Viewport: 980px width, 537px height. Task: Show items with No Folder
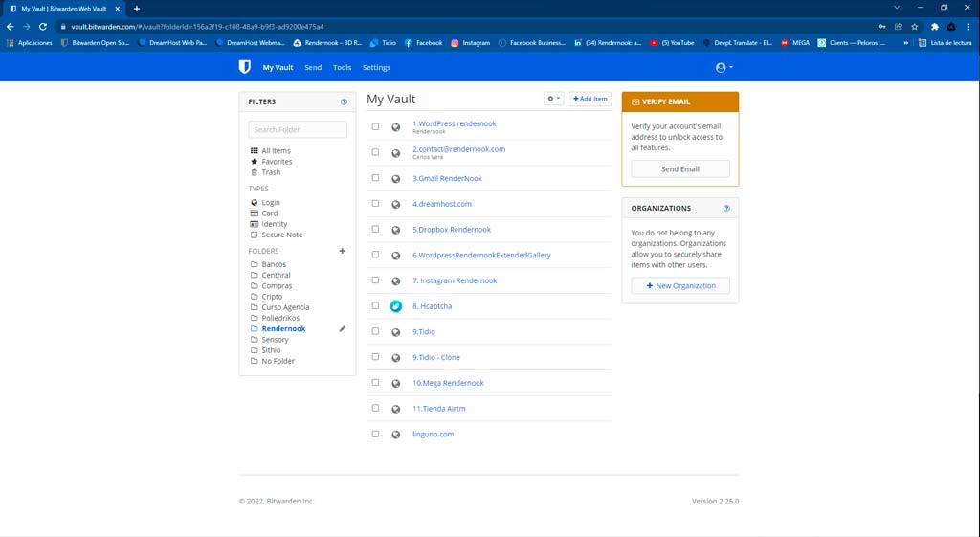(278, 361)
